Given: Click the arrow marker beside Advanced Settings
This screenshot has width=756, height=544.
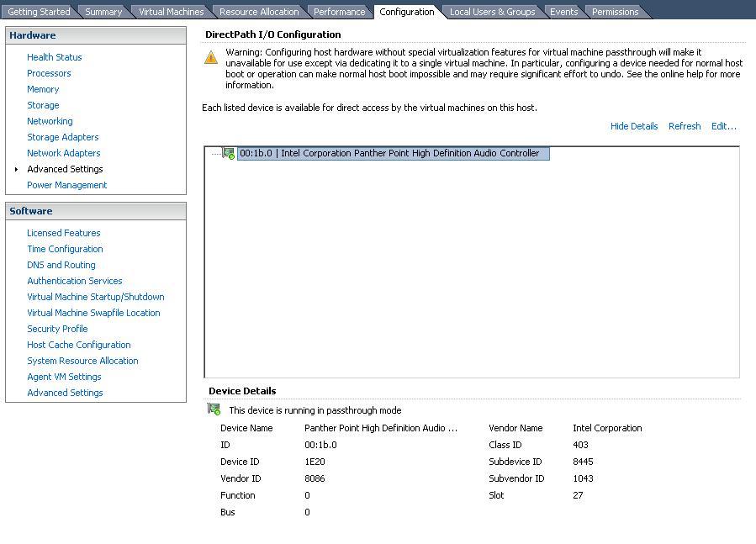Looking at the screenshot, I should click(x=14, y=169).
